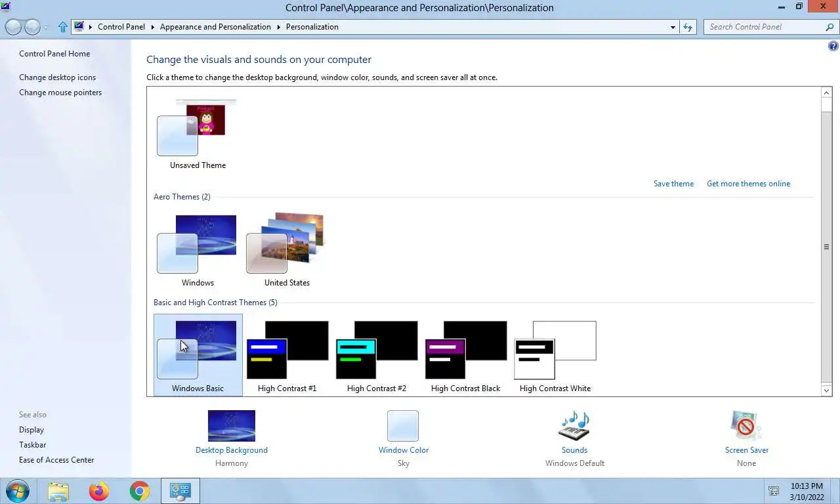Click the Control Panel breadcrumb segment

[121, 27]
